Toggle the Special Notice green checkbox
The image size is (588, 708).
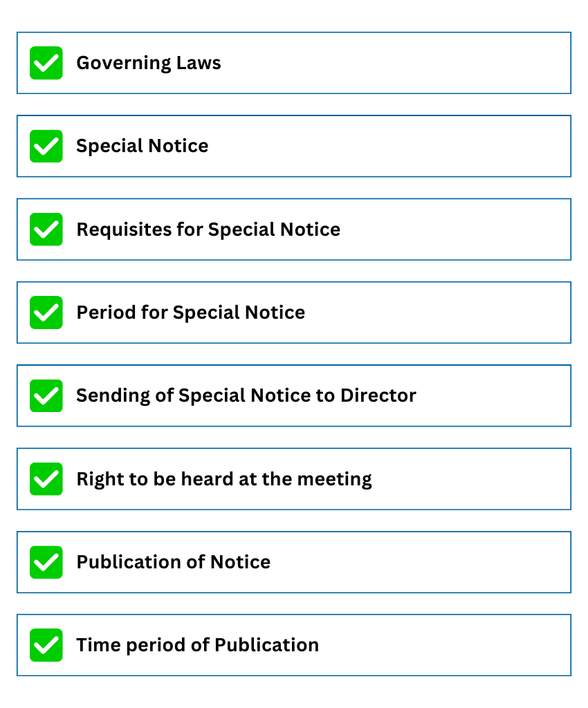(x=46, y=146)
